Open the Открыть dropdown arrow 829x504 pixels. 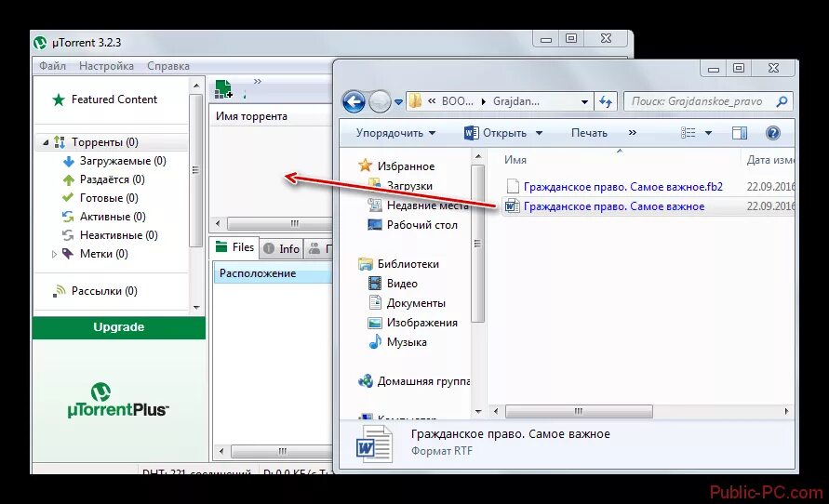[539, 133]
